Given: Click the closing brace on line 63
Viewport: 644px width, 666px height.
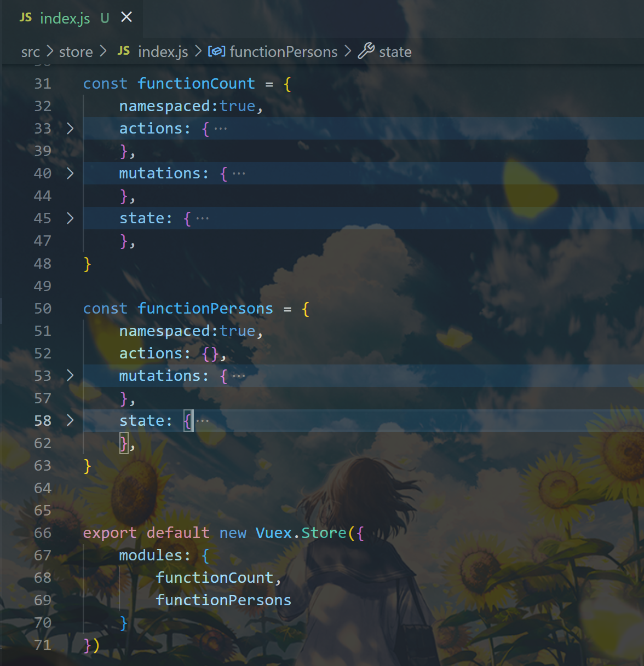Looking at the screenshot, I should coord(87,466).
